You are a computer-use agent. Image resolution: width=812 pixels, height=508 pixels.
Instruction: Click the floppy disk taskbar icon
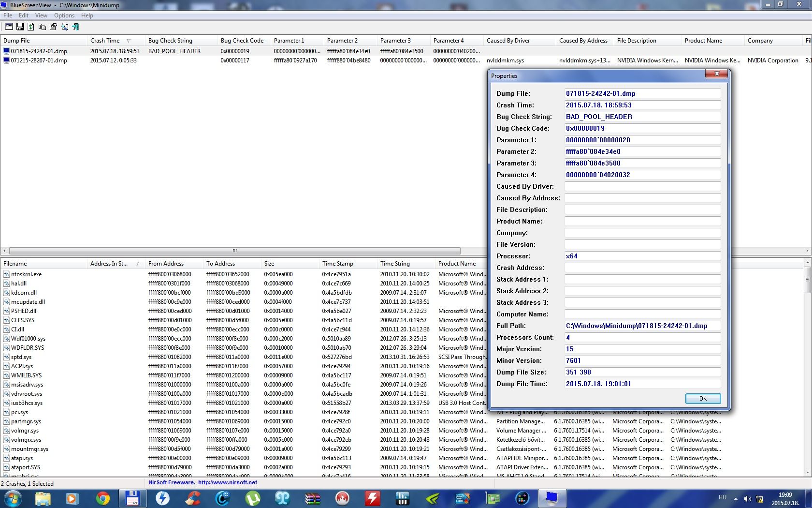point(132,498)
